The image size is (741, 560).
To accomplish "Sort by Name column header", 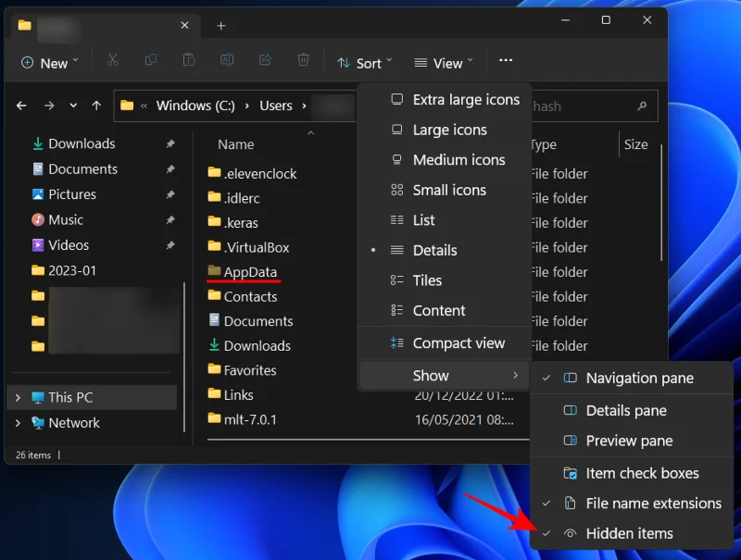I will [236, 144].
